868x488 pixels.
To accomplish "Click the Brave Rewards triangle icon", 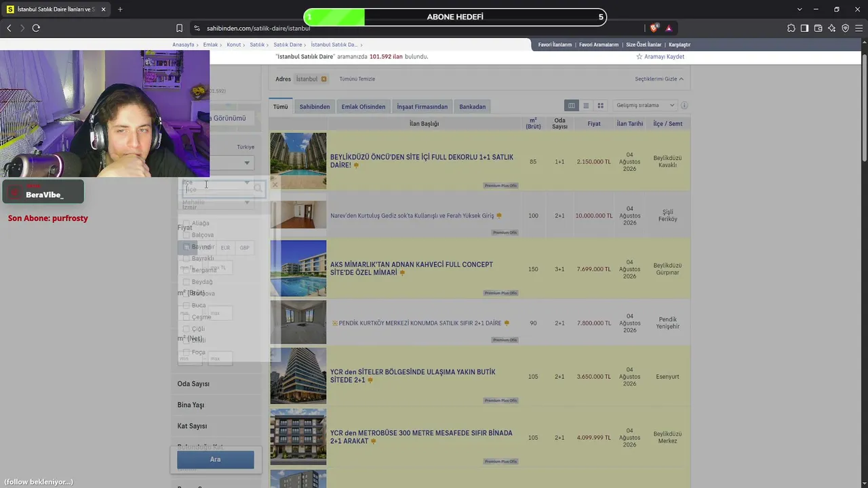I will pos(669,28).
